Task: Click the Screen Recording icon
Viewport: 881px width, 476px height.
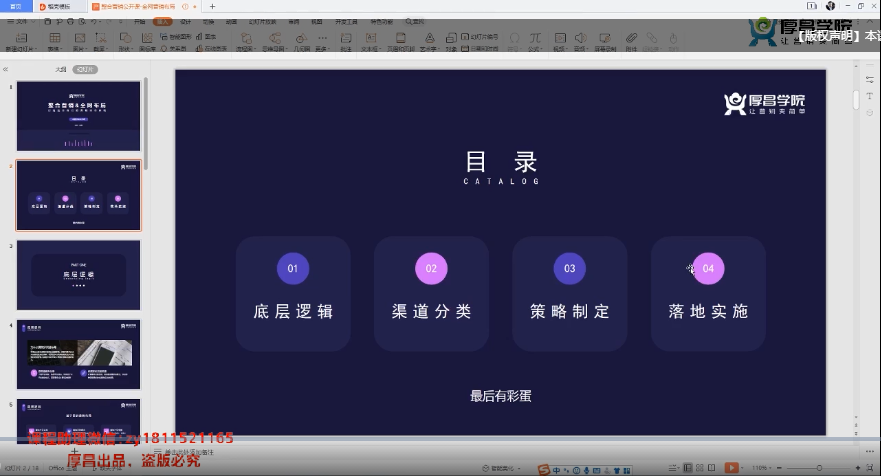Action: (605, 39)
